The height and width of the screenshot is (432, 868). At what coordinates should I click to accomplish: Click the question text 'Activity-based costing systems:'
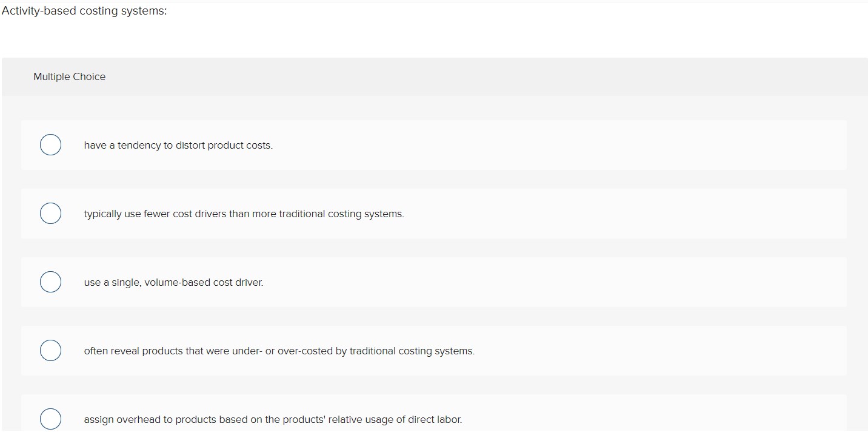(84, 10)
